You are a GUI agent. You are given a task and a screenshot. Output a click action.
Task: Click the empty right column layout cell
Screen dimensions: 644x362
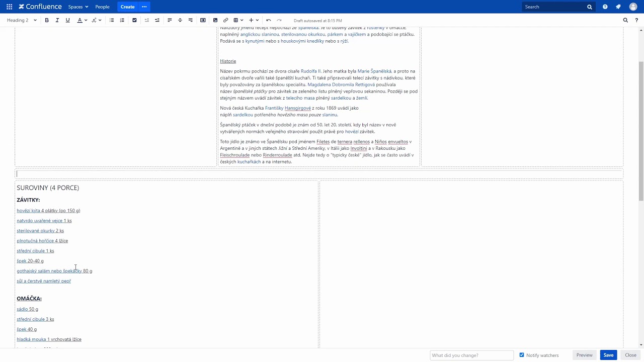click(x=471, y=264)
